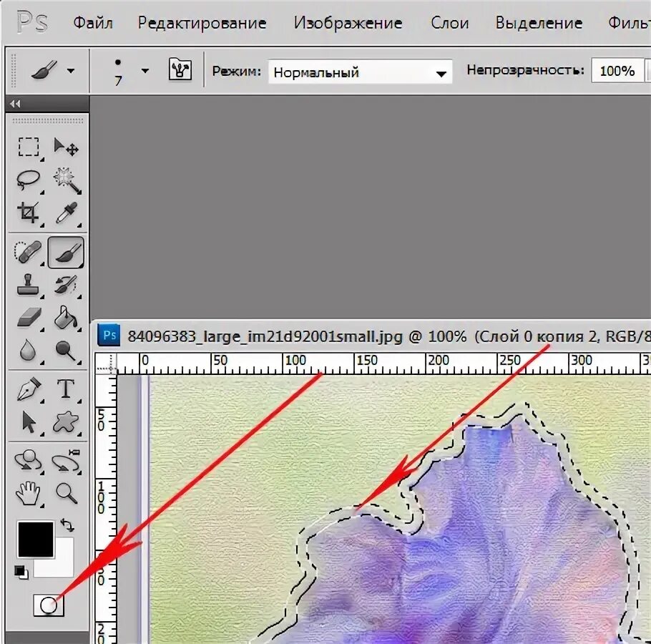Screen dimensions: 651x644
Task: Open the Выделение menu
Action: [539, 23]
